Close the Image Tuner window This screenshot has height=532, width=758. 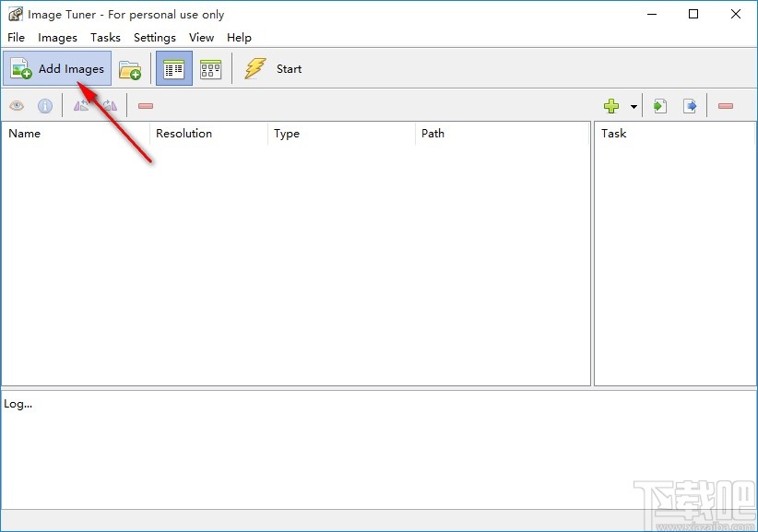(x=736, y=14)
